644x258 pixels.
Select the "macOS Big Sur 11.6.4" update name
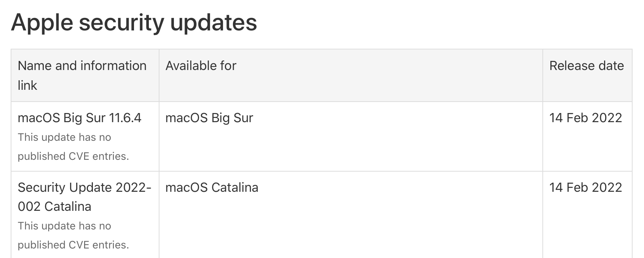tap(80, 118)
